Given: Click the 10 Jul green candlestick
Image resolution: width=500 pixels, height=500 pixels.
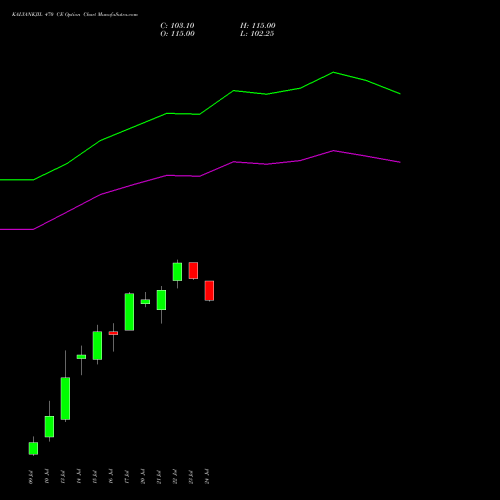Looking at the screenshot, I should [49, 426].
